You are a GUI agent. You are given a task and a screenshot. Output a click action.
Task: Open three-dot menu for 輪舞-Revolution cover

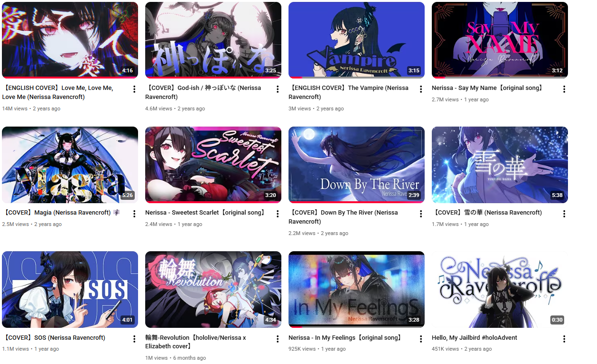point(278,339)
